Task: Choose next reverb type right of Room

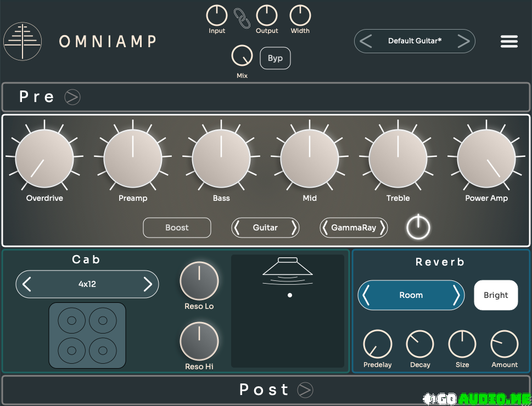Action: 457,295
